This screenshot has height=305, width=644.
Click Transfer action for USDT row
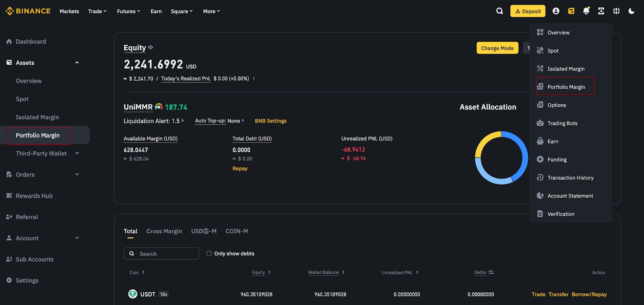tap(558, 295)
